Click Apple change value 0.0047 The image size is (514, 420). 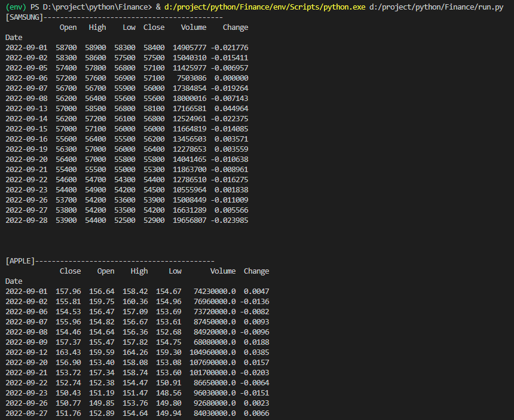pyautogui.click(x=256, y=291)
